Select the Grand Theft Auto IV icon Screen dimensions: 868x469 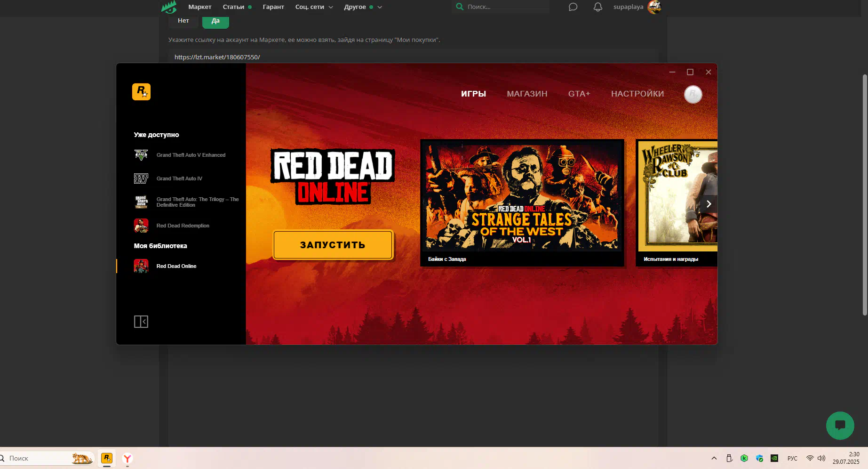coord(141,178)
